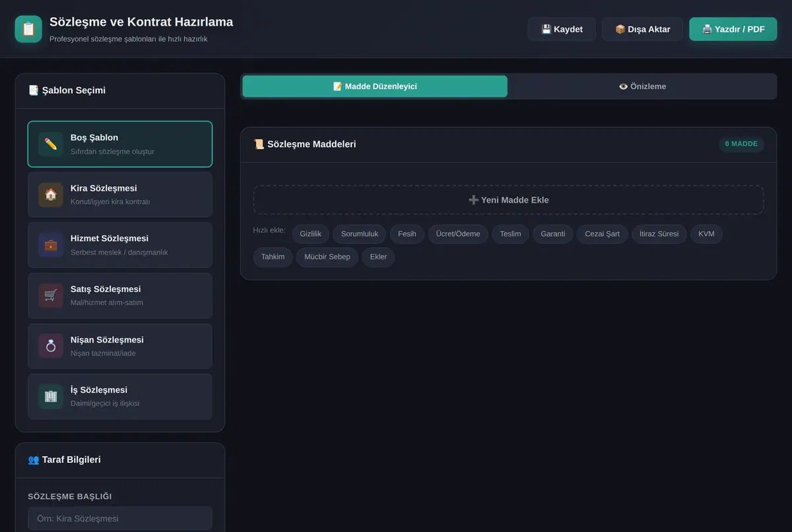This screenshot has width=792, height=532.
Task: Save the contract with Kaydet
Action: coord(562,29)
